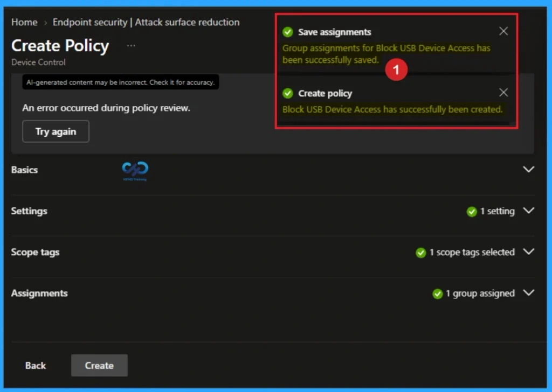Dismiss the Save assignments notification

click(503, 31)
